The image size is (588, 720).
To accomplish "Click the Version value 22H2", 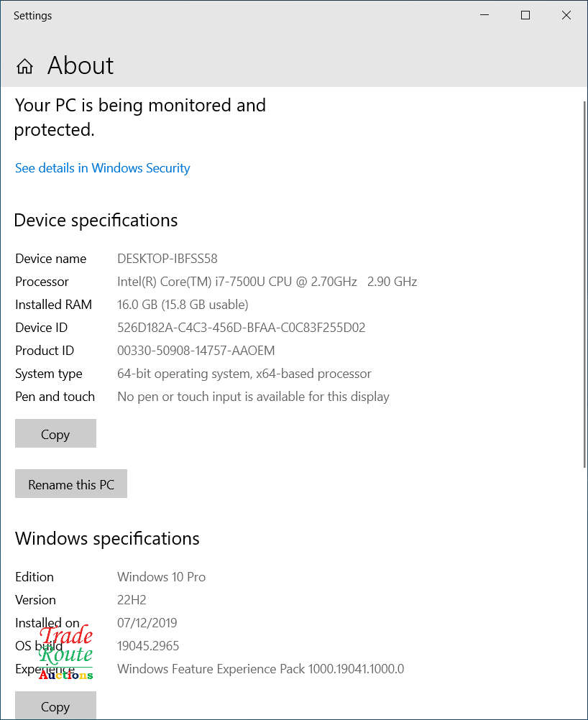I will [131, 599].
